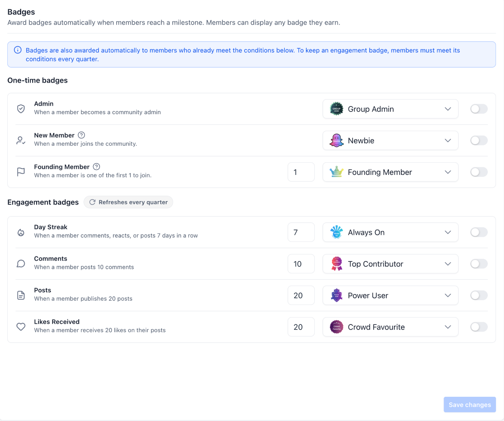
Task: Click the Save changes button
Action: tap(470, 404)
